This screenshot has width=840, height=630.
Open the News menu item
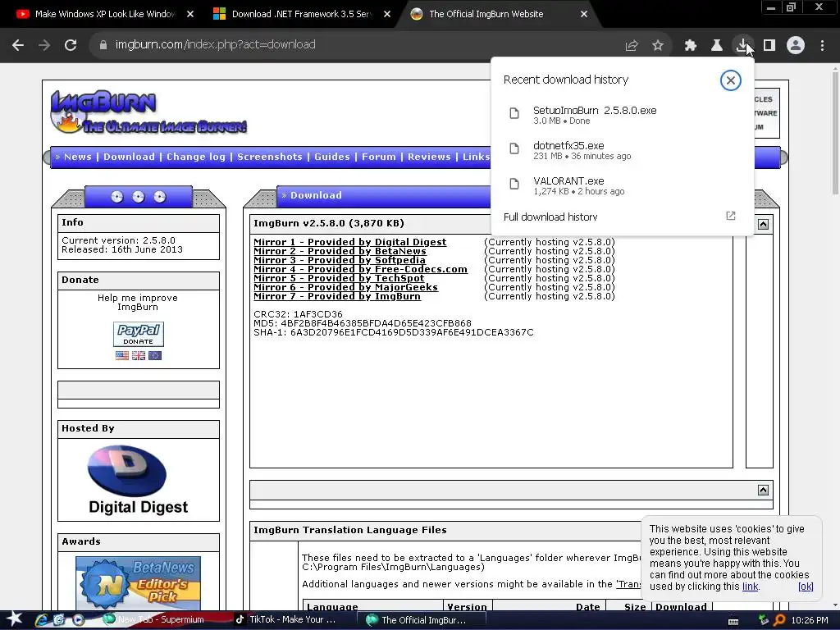coord(78,157)
